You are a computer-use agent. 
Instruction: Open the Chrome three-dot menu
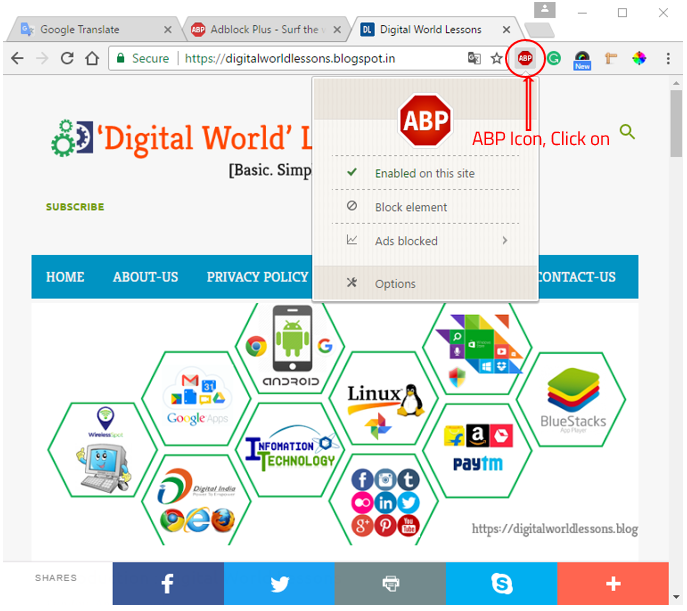pos(668,58)
